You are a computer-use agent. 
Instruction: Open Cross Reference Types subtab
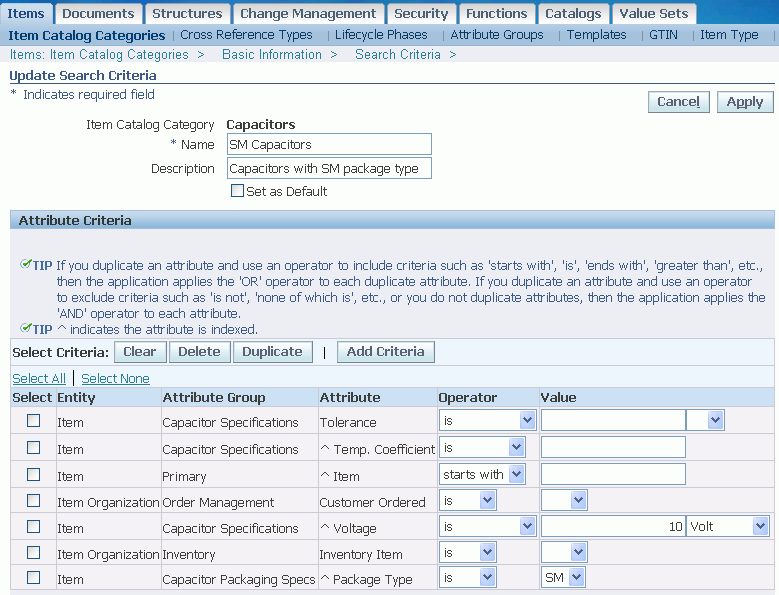tap(246, 35)
